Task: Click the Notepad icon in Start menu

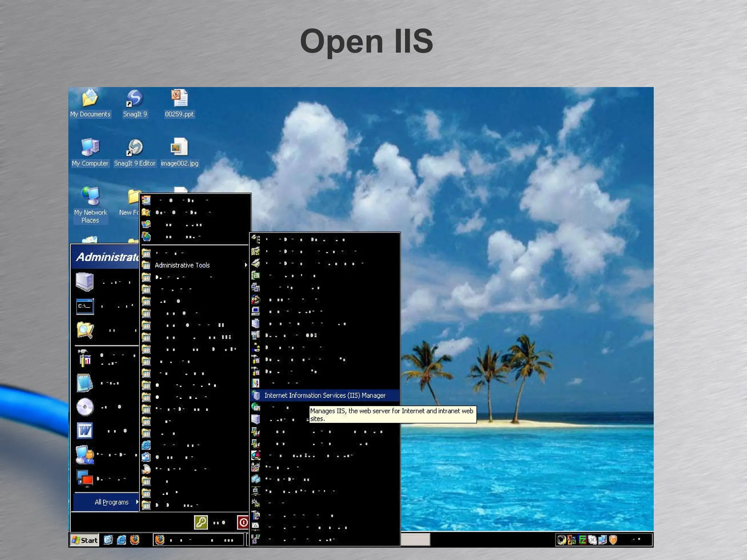Action: click(x=85, y=383)
